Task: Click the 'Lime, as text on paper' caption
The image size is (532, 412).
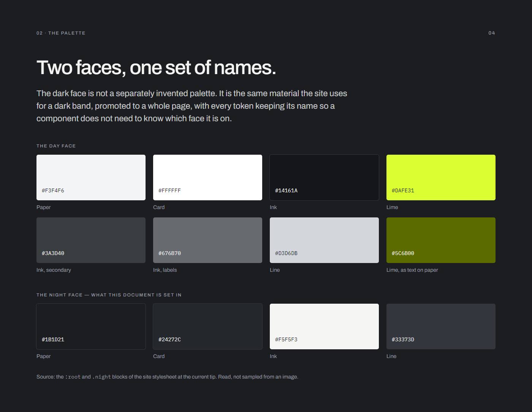Action: 412,270
